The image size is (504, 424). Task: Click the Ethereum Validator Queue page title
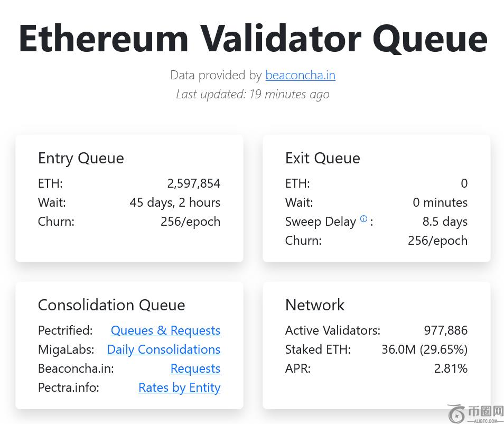click(253, 38)
